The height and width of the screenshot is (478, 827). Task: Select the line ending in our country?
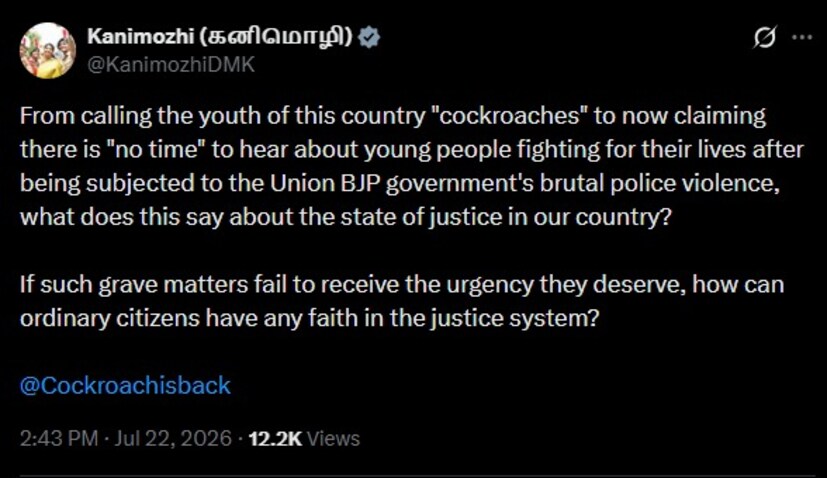click(346, 217)
